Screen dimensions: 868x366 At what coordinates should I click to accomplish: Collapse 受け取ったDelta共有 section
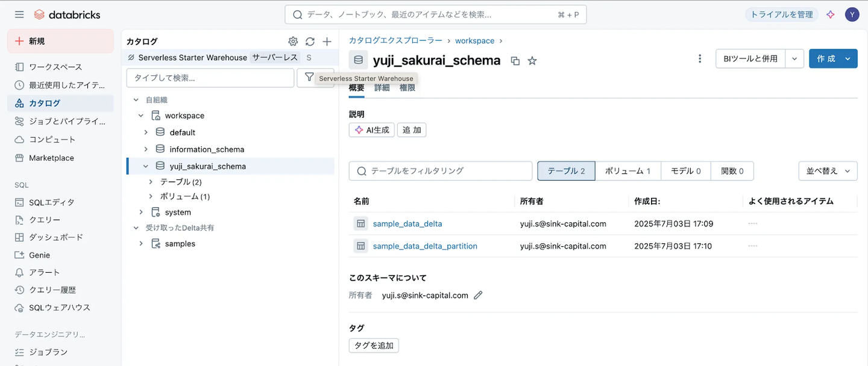(136, 228)
